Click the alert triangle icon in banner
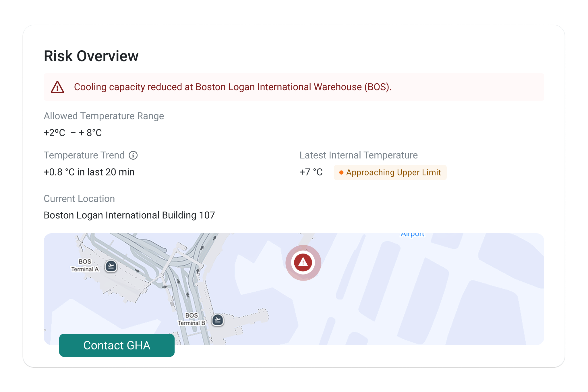588x392 pixels. pos(57,87)
